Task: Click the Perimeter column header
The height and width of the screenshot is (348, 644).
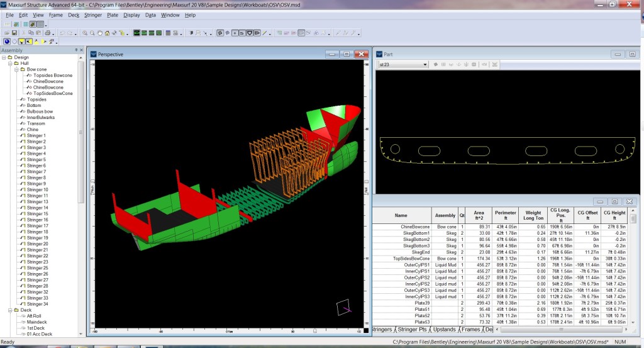Action: coord(505,215)
